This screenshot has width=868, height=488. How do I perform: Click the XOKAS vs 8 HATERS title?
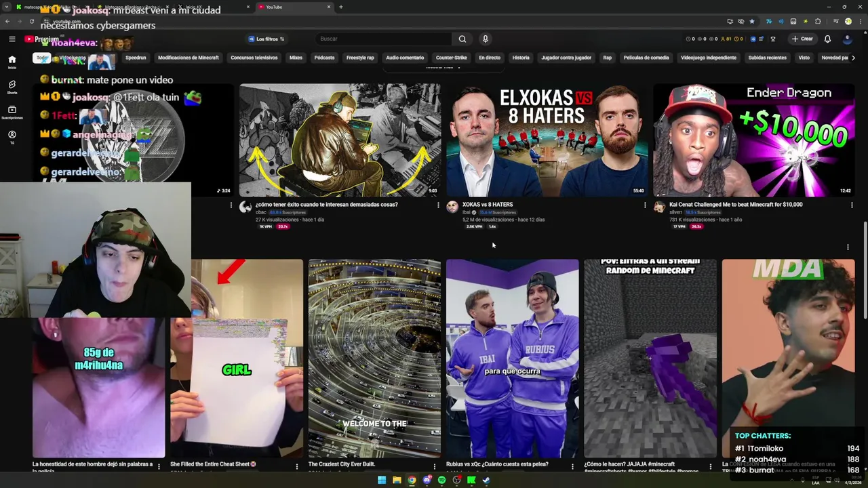[x=488, y=204]
